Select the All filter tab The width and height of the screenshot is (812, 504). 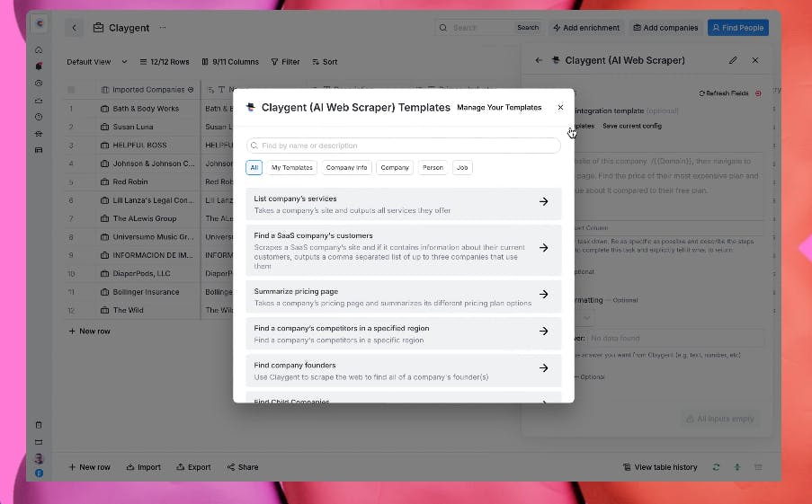tap(254, 168)
